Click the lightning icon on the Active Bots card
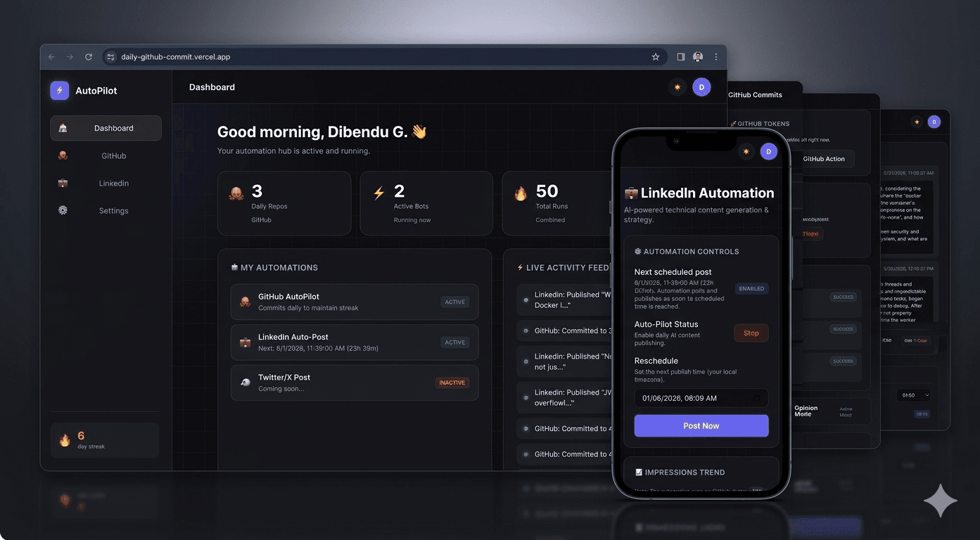980x540 pixels. (x=379, y=193)
